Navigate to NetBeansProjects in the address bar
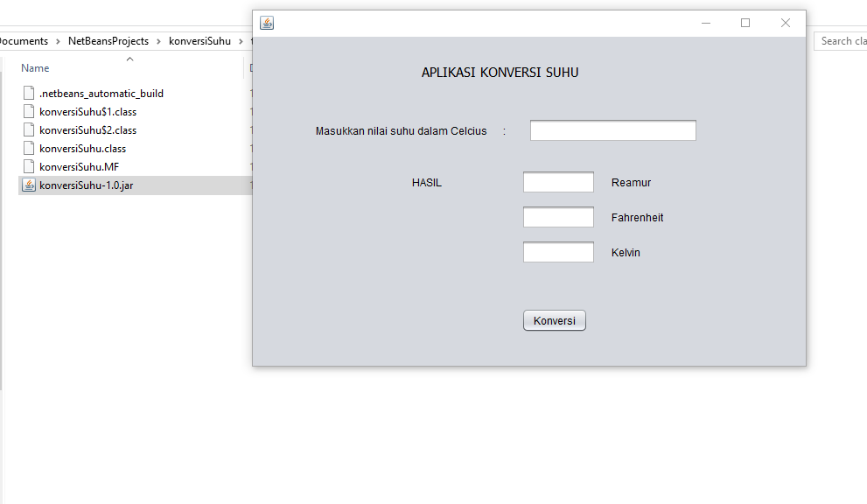Screen dimensions: 867x504 point(108,41)
